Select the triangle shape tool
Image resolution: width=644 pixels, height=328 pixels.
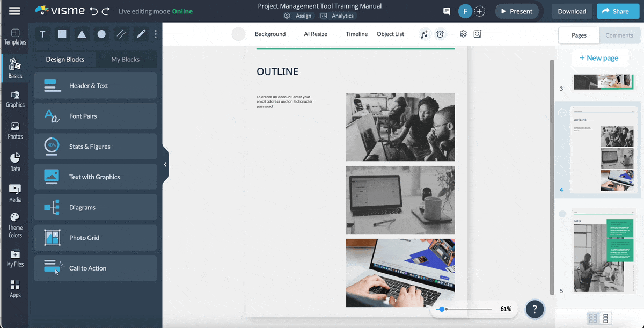(x=82, y=34)
